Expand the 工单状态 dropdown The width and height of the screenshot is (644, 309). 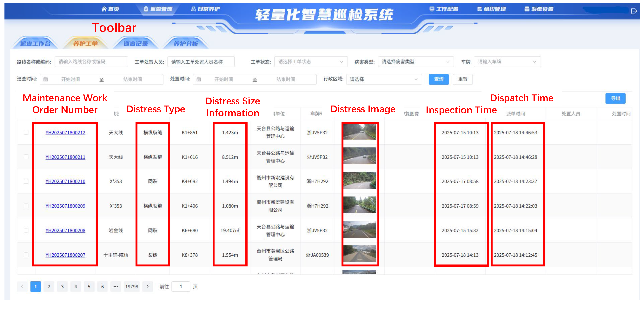[x=310, y=62]
